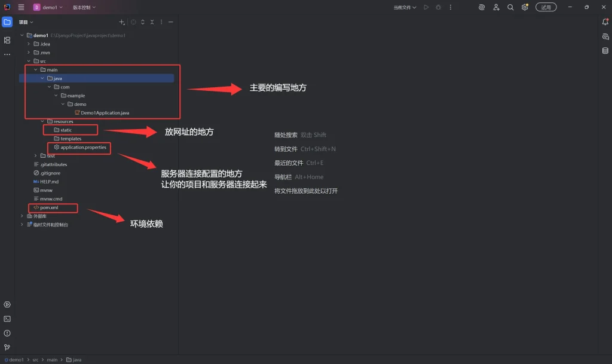
Task: Open the IDE settings gear icon
Action: (525, 7)
